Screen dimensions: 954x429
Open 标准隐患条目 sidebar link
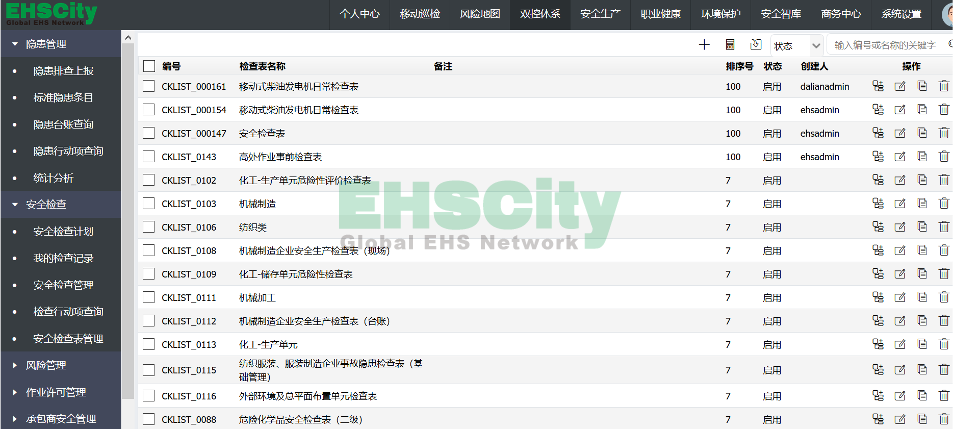[63, 97]
